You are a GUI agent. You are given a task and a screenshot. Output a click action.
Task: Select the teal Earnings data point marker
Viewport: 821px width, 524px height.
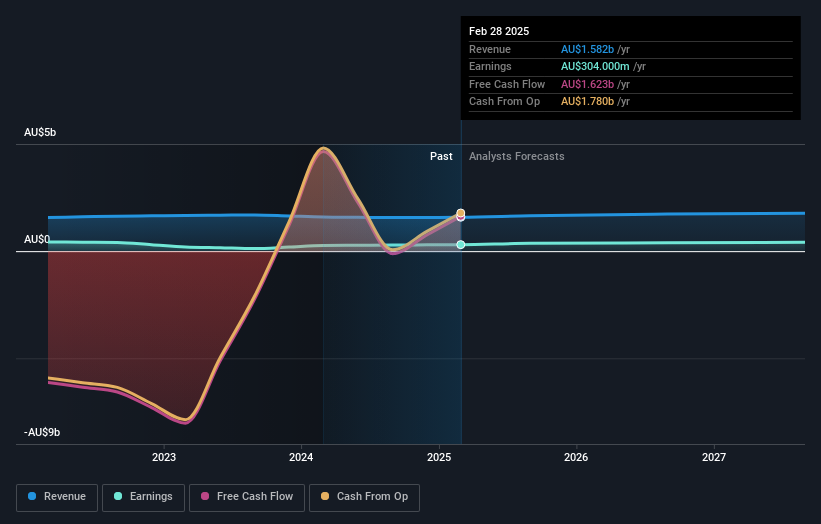(461, 244)
